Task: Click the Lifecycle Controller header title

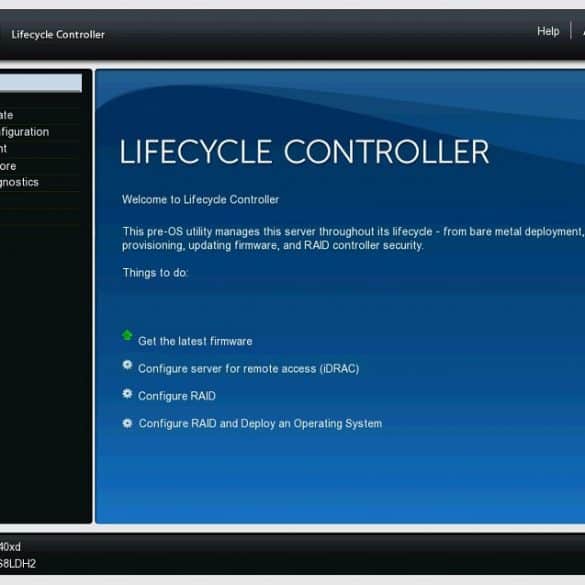Action: [x=58, y=35]
